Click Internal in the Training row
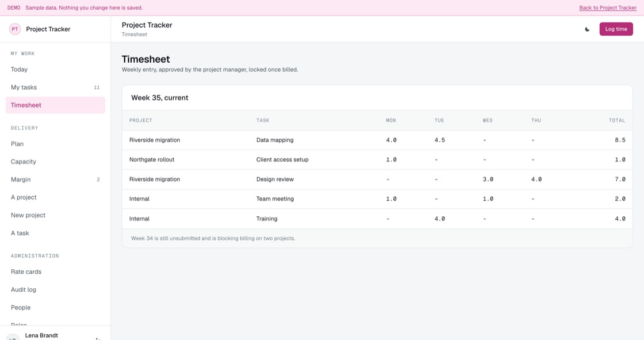644x340 pixels. point(139,219)
